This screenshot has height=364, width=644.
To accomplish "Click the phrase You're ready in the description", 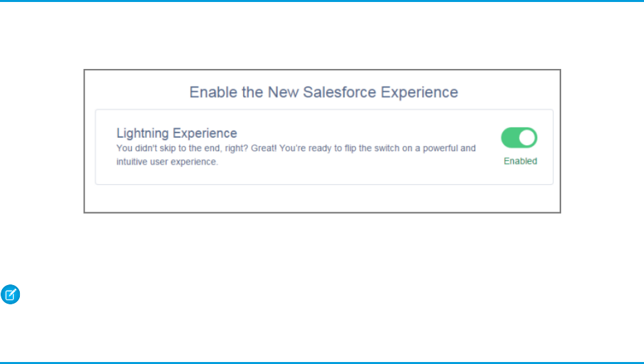I will click(x=305, y=149).
